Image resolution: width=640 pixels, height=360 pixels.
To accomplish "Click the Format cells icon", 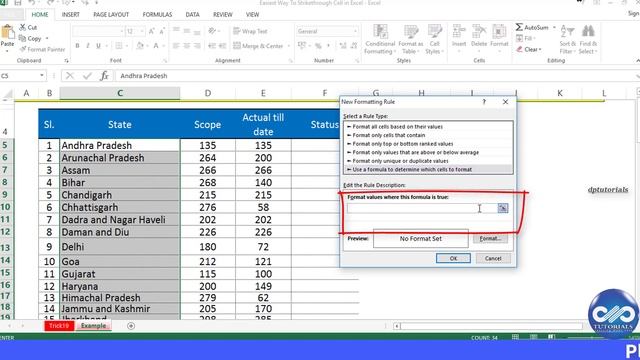I will [499, 32].
